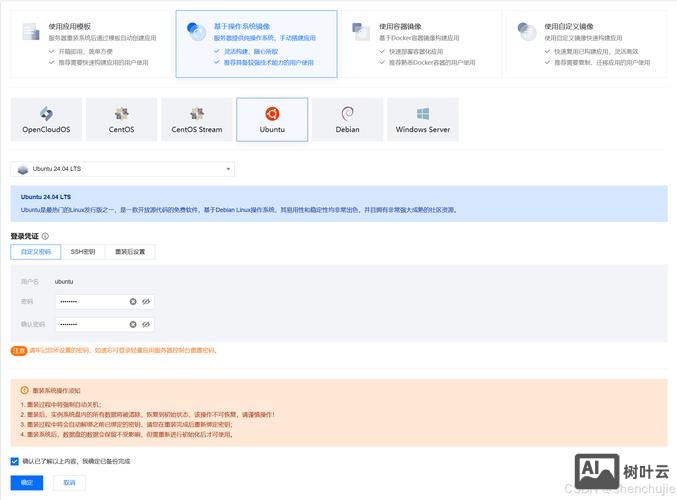
Task: Pick the CentOS Stream tile
Action: click(197, 120)
